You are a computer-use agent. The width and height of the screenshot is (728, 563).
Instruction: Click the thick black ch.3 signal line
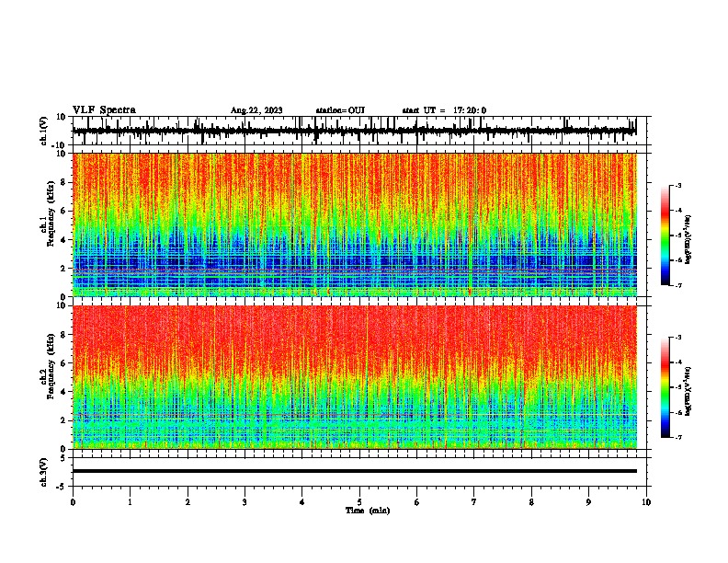[354, 471]
